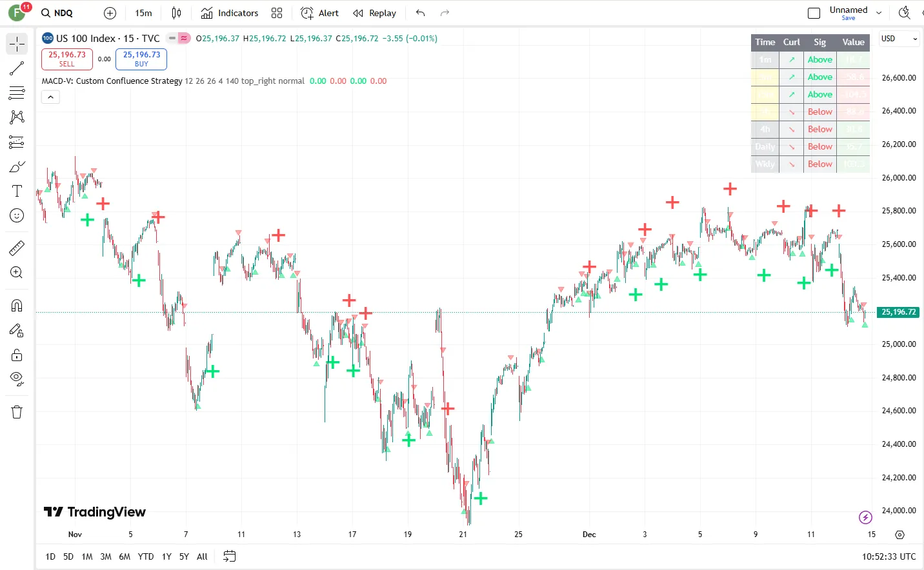This screenshot has width=924, height=570.
Task: Select the 6M date range
Action: 125,556
